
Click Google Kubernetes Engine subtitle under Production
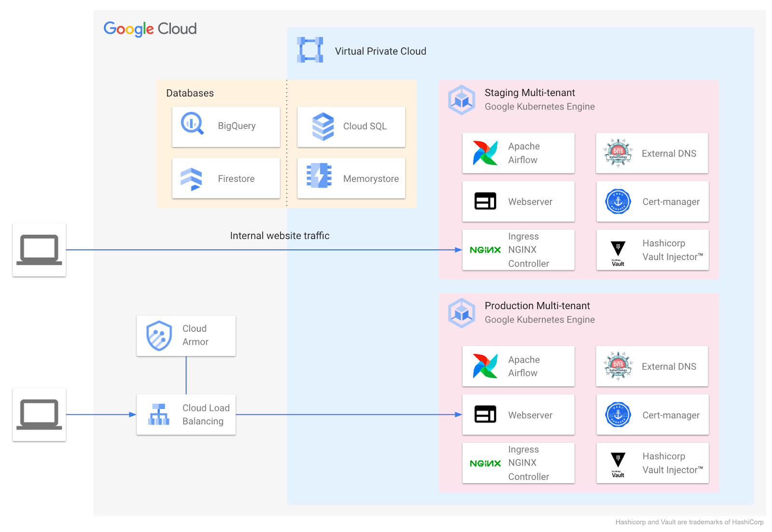pyautogui.click(x=539, y=320)
